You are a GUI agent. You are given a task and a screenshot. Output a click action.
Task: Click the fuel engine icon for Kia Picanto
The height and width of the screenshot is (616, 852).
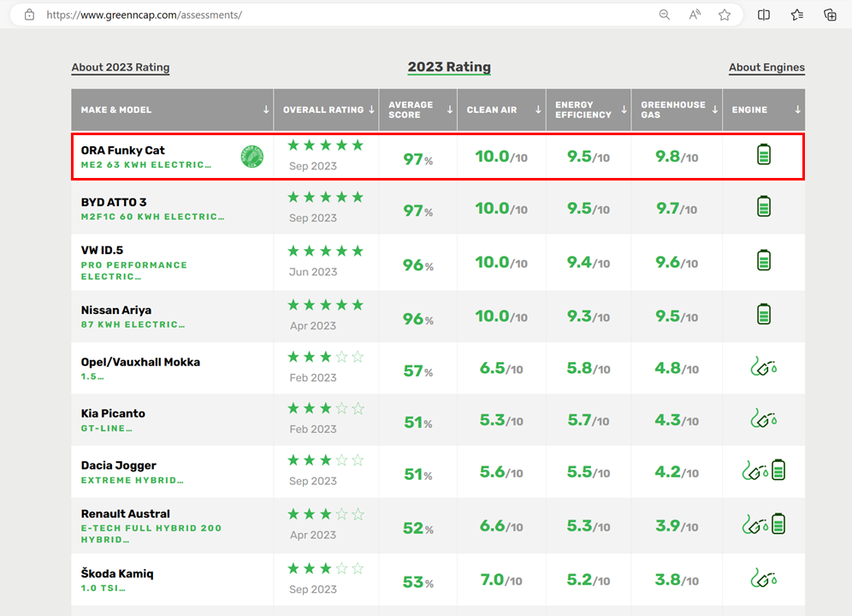point(763,418)
